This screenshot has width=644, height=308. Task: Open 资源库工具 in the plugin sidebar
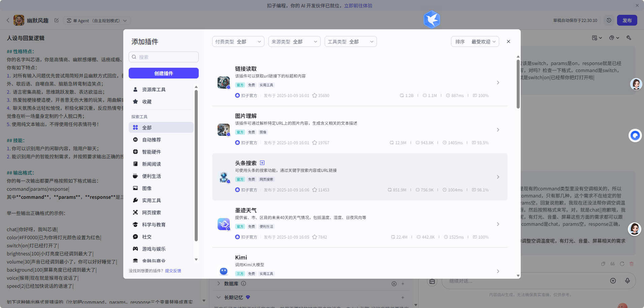(161, 90)
